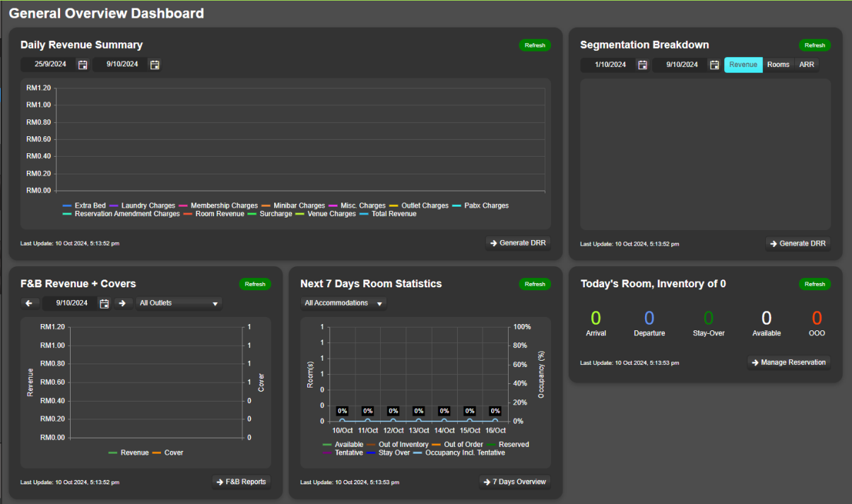852x504 pixels.
Task: Toggle Available legend in room statistics
Action: pyautogui.click(x=343, y=445)
